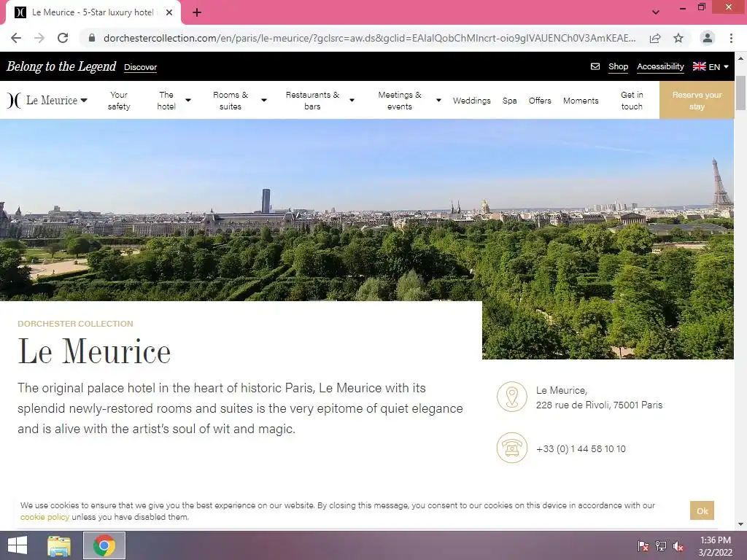Screen dimensions: 747x560
Task: Open the Windows Start menu
Action: [18, 545]
